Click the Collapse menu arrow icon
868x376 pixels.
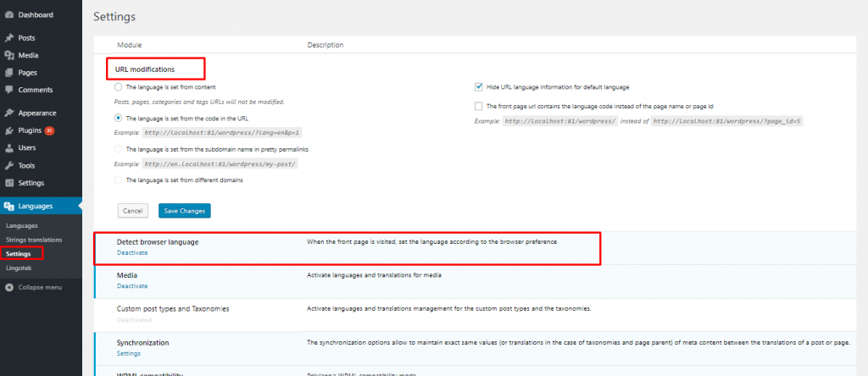click(x=8, y=288)
